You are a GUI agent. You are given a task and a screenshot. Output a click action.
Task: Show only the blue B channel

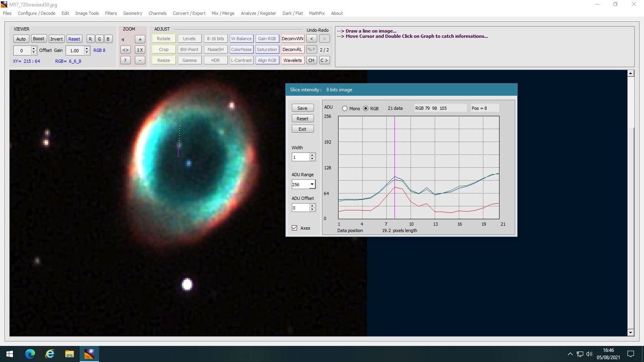[x=108, y=39]
